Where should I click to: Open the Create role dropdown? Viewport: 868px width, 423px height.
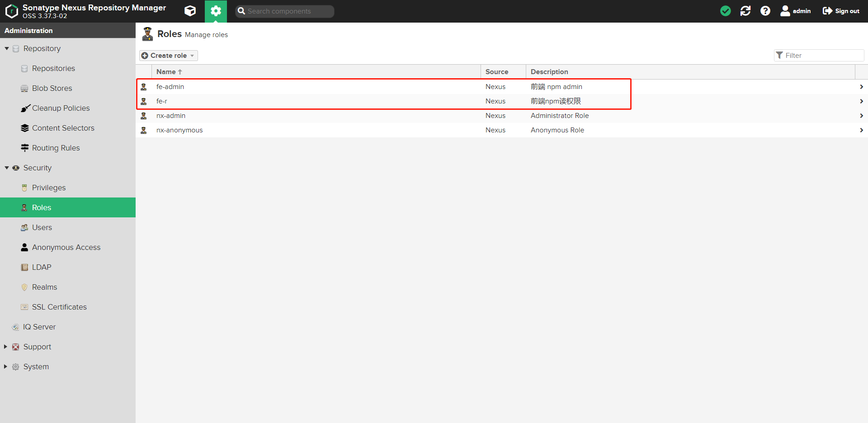169,56
